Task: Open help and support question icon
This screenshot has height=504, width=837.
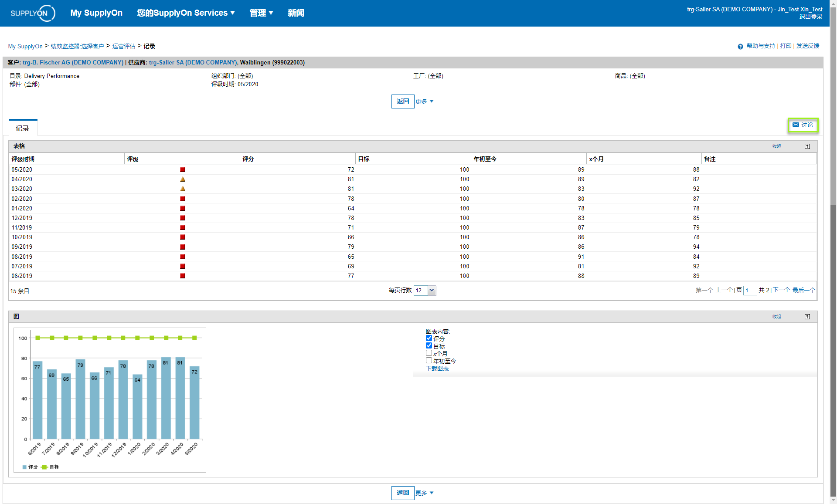Action: (740, 47)
